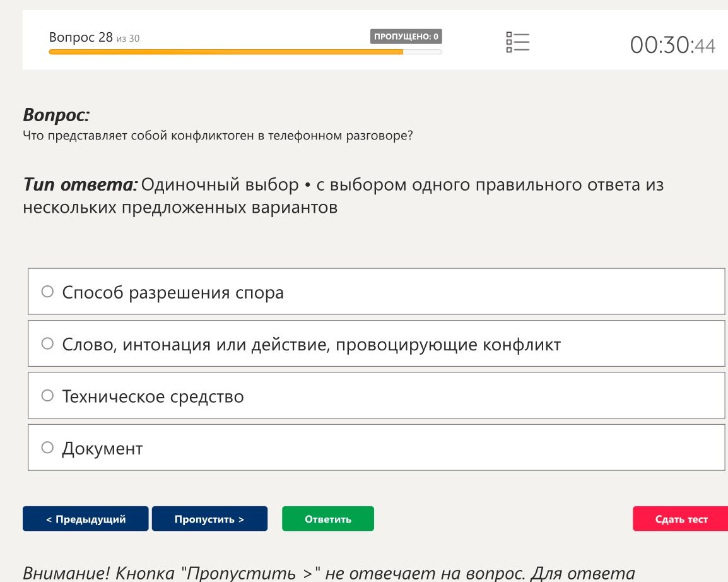Click the orange progress bar

pyautogui.click(x=226, y=52)
